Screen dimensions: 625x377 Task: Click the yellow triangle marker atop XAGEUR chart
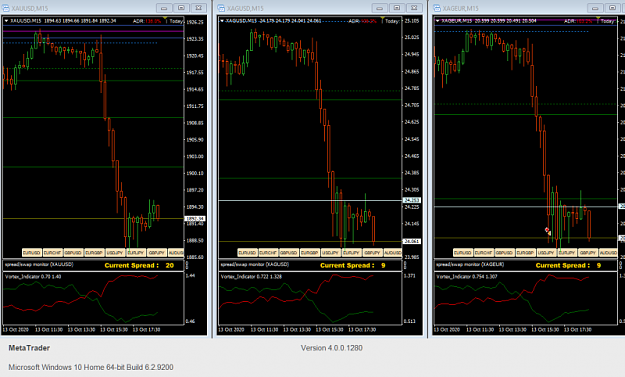coord(598,18)
